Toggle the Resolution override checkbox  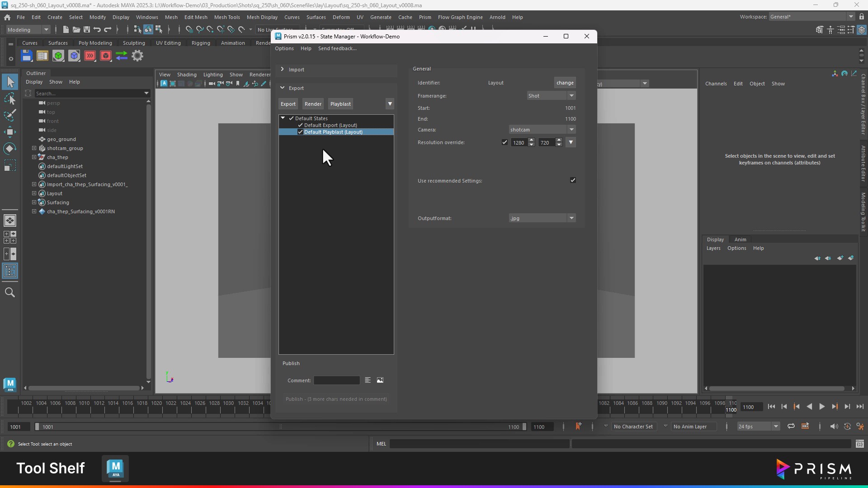point(505,142)
